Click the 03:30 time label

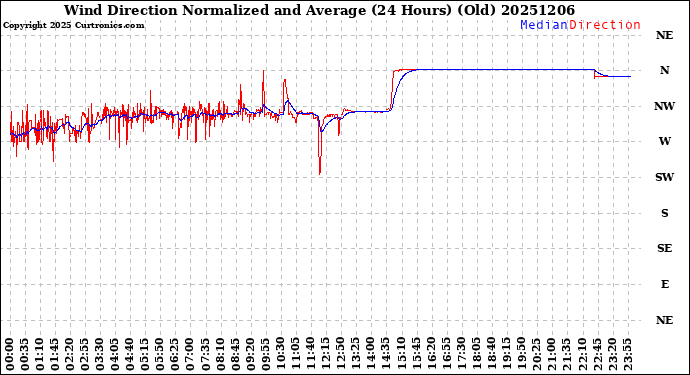pyautogui.click(x=100, y=354)
